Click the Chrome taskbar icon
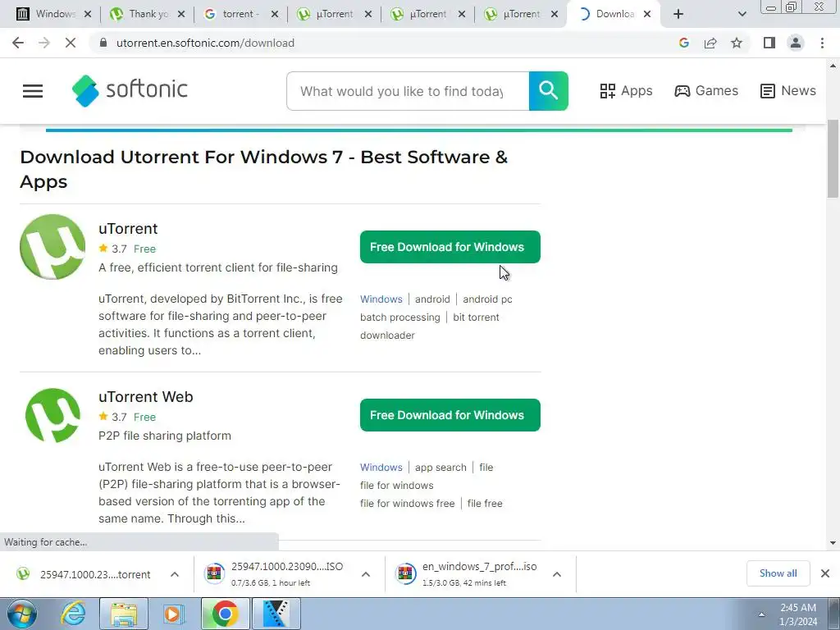Viewport: 840px width, 630px height. 226,614
